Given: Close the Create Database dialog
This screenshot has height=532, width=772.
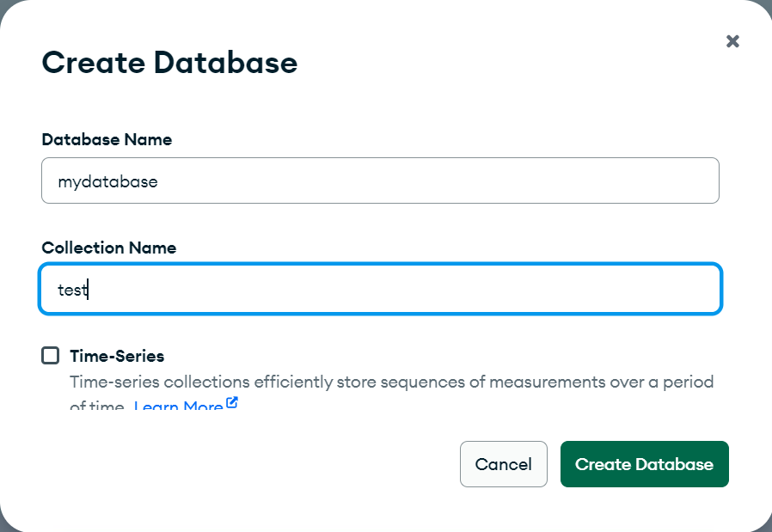Looking at the screenshot, I should [732, 41].
